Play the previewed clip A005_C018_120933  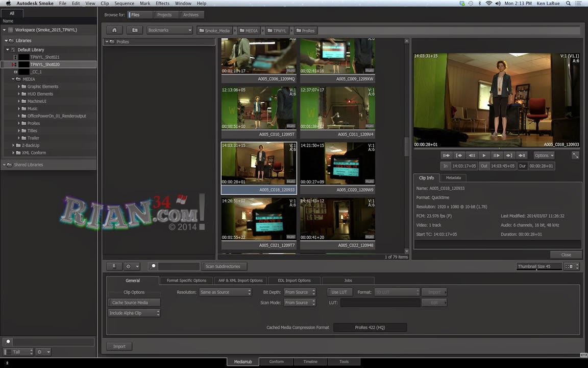(x=484, y=155)
